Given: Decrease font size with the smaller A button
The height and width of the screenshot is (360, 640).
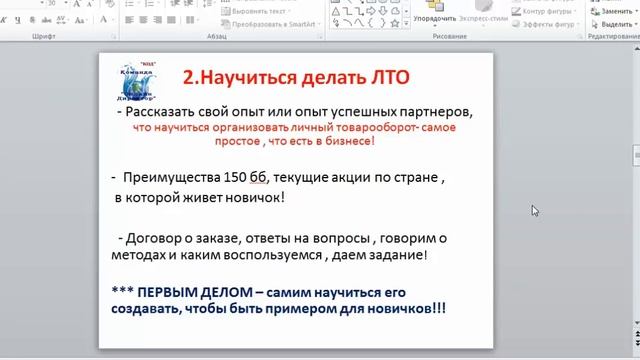Looking at the screenshot, I should point(91,4).
